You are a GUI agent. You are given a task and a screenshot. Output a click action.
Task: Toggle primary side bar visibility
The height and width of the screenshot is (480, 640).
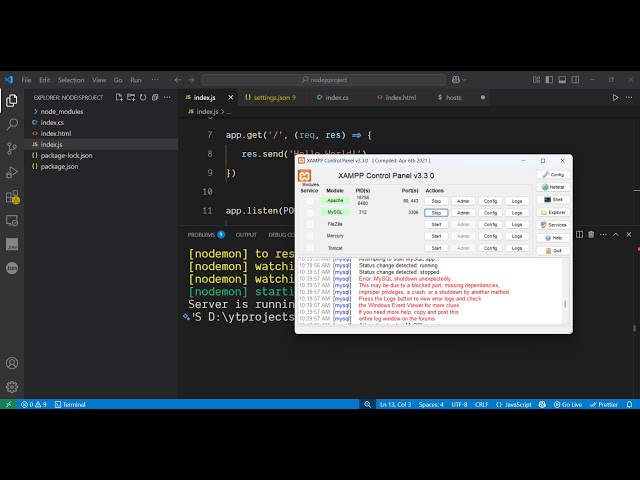coord(549,80)
